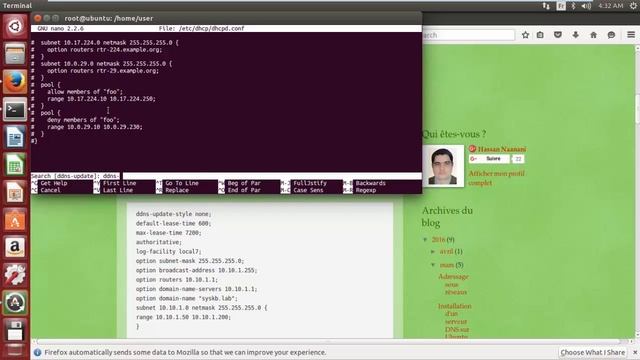Click First Line in nano shortcuts
640x360 pixels.
[x=119, y=183]
